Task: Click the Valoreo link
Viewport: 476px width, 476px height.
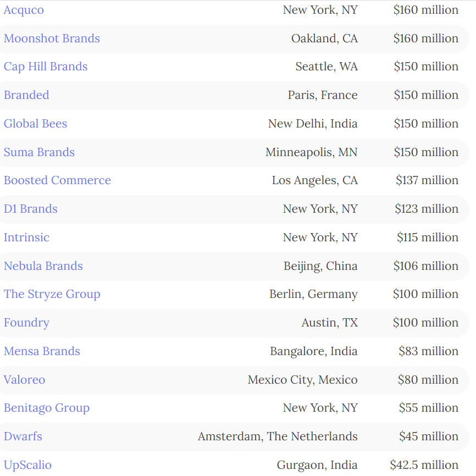Action: click(25, 380)
